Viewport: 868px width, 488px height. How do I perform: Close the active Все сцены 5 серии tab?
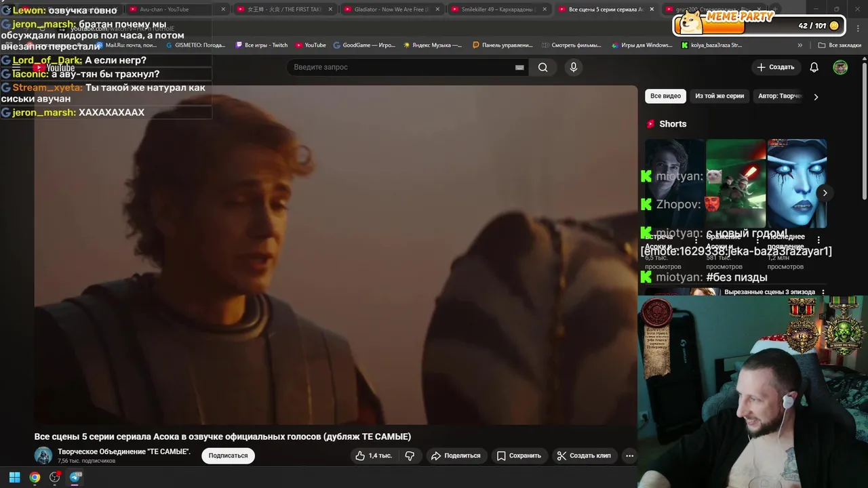652,9
